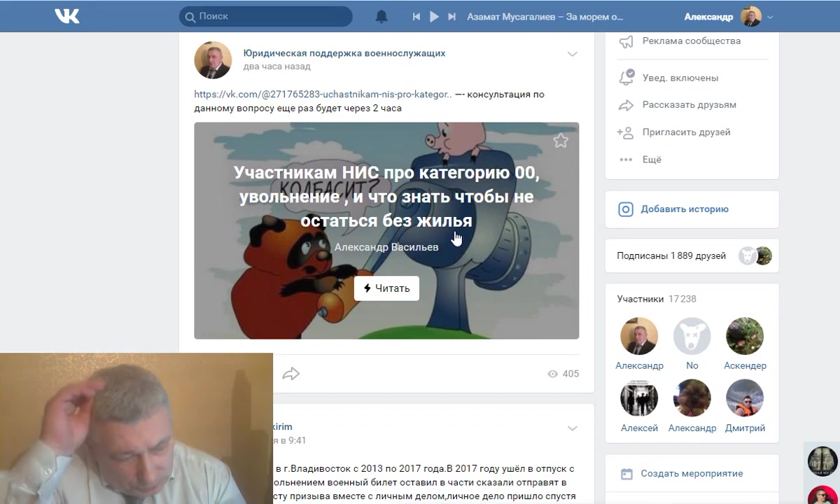Screen dimensions: 840x504
Task: Open the post options chevron for Юридическая поддержка
Action: [572, 54]
